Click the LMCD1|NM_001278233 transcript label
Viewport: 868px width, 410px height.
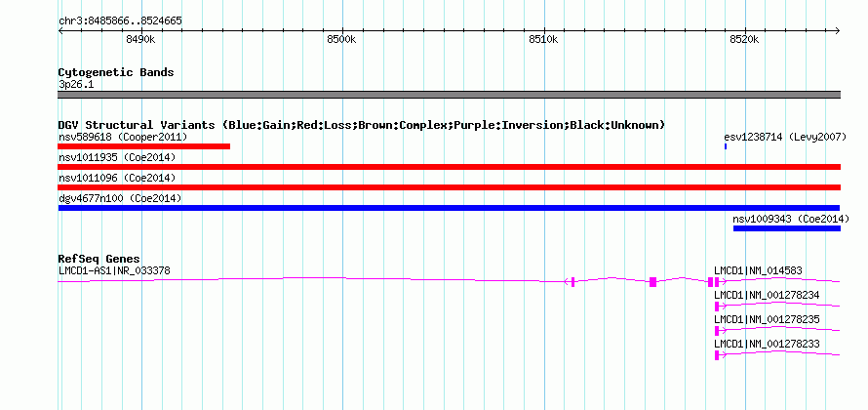click(767, 344)
